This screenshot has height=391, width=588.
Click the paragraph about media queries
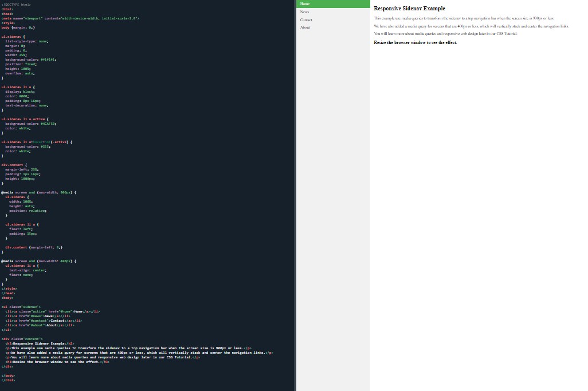pyautogui.click(x=464, y=18)
